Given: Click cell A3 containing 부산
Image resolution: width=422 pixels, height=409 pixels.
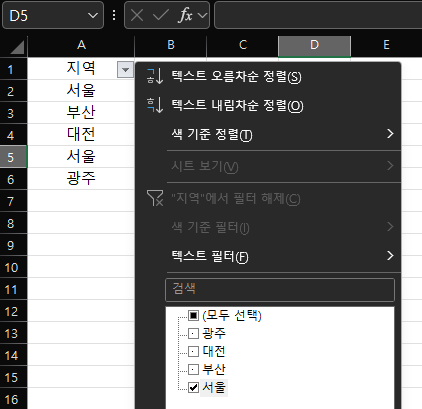Looking at the screenshot, I should point(81,112).
